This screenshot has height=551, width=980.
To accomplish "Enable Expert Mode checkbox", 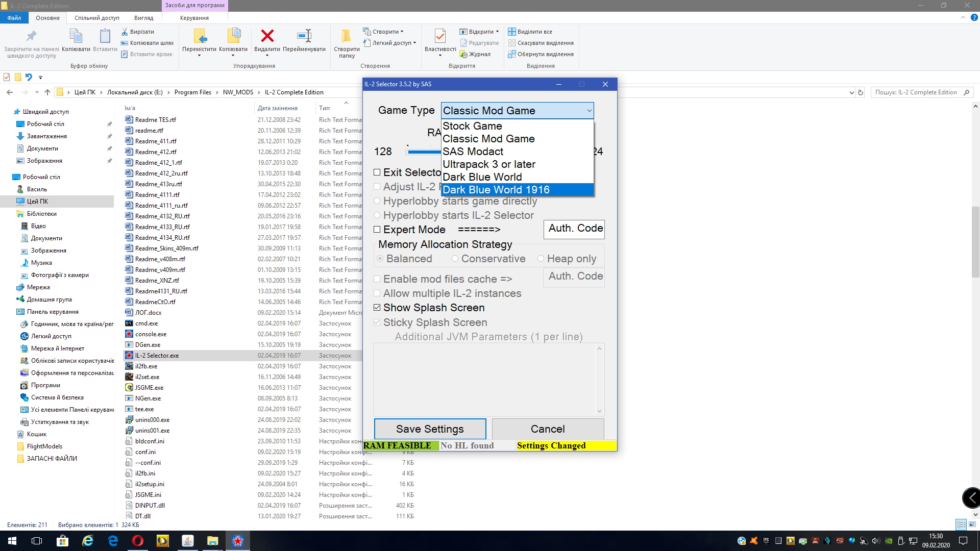I will (x=377, y=230).
